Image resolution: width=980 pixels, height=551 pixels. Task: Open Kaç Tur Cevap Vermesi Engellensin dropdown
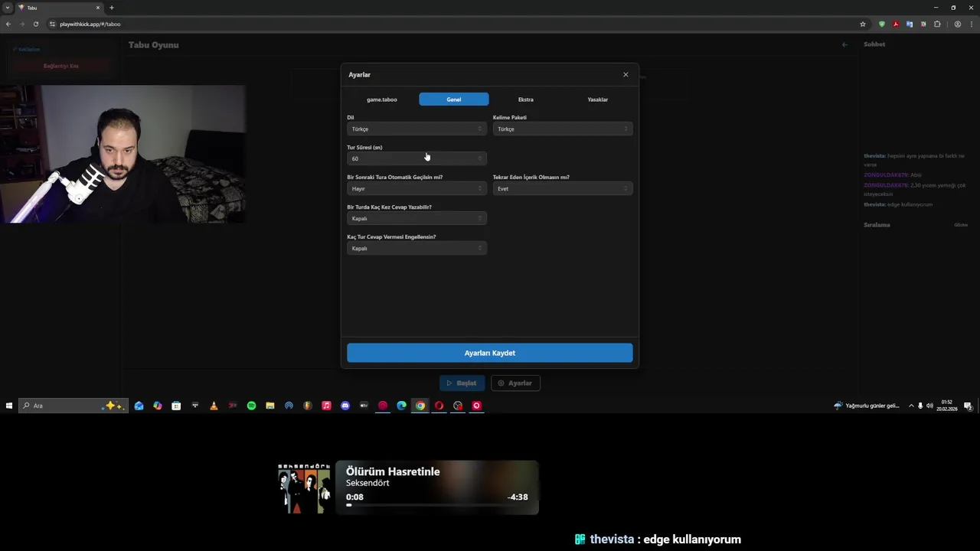[416, 248]
